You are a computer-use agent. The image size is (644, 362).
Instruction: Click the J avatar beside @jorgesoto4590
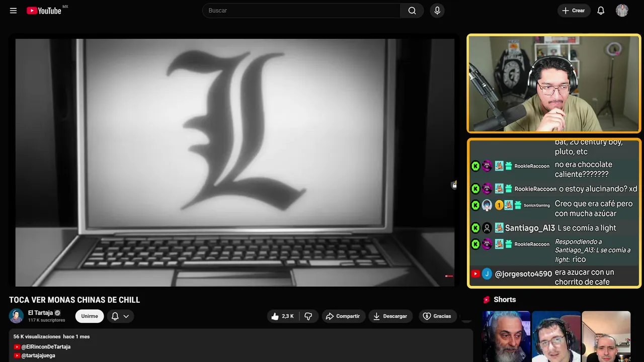pos(487,274)
